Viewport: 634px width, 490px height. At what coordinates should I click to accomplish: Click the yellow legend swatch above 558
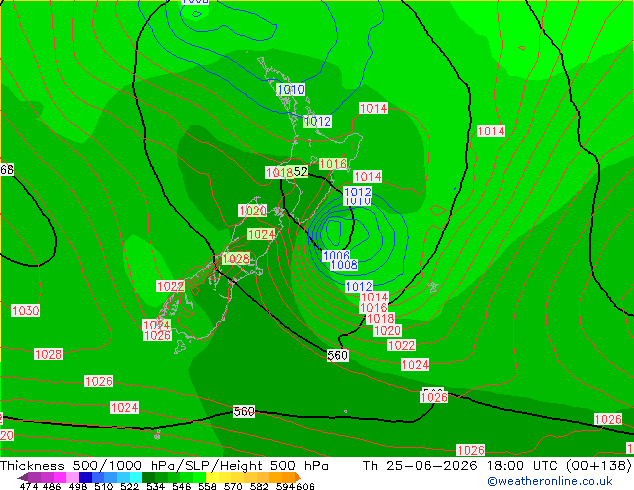click(x=212, y=477)
